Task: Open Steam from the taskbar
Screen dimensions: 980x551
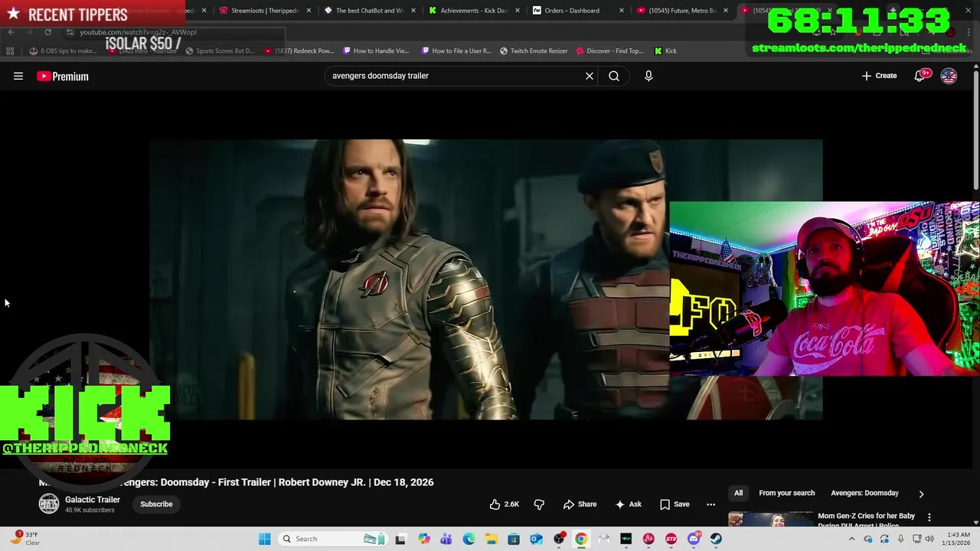Action: click(x=716, y=539)
